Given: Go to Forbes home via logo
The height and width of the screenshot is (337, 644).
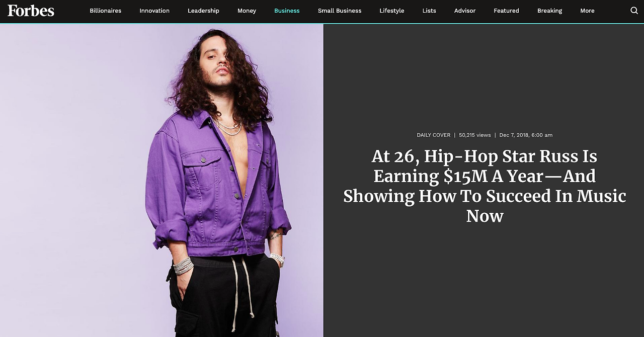Looking at the screenshot, I should tap(31, 11).
